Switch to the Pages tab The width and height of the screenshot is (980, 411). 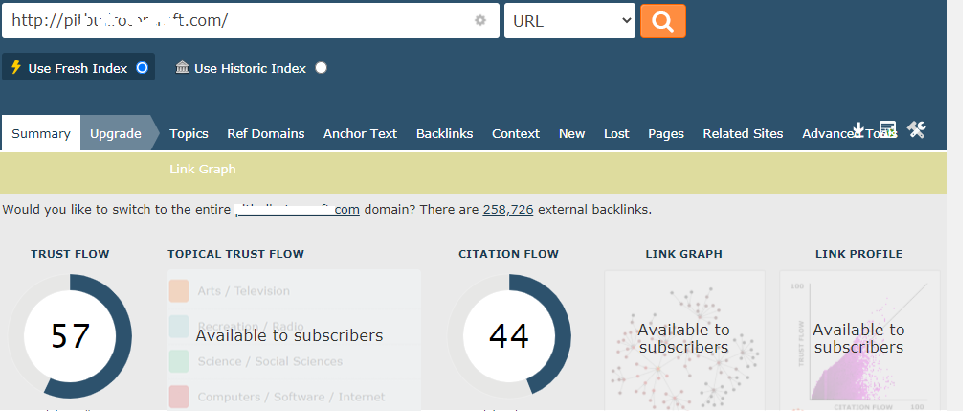coord(666,134)
